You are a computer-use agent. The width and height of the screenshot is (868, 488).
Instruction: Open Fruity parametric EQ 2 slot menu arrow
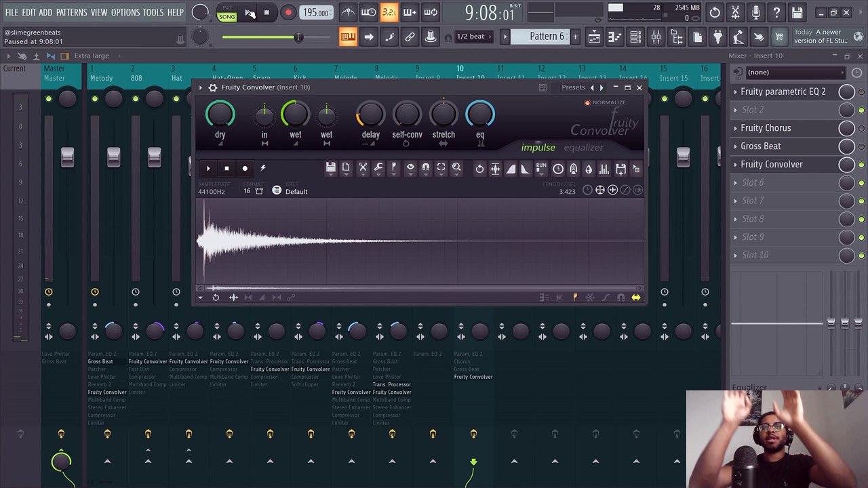[735, 91]
